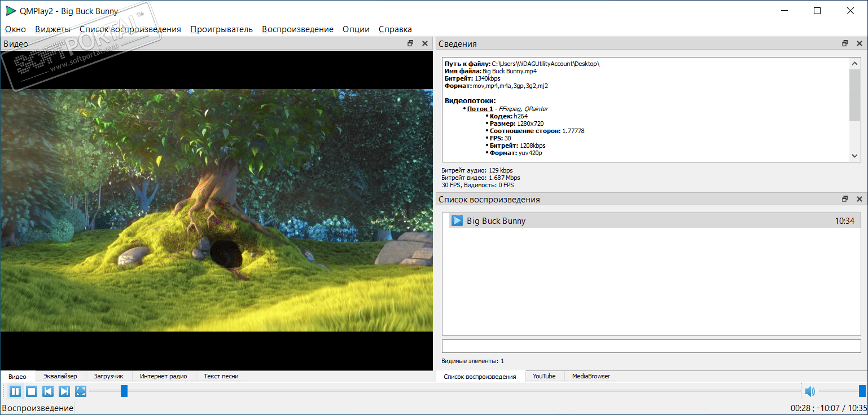Click the play icon beside Big Buck Bunny
This screenshot has width=868, height=415.
(x=457, y=220)
